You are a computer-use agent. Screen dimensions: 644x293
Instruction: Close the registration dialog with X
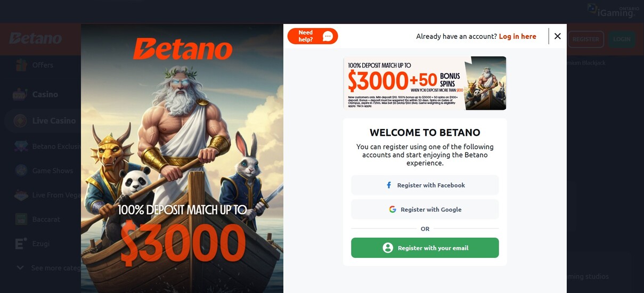point(557,36)
